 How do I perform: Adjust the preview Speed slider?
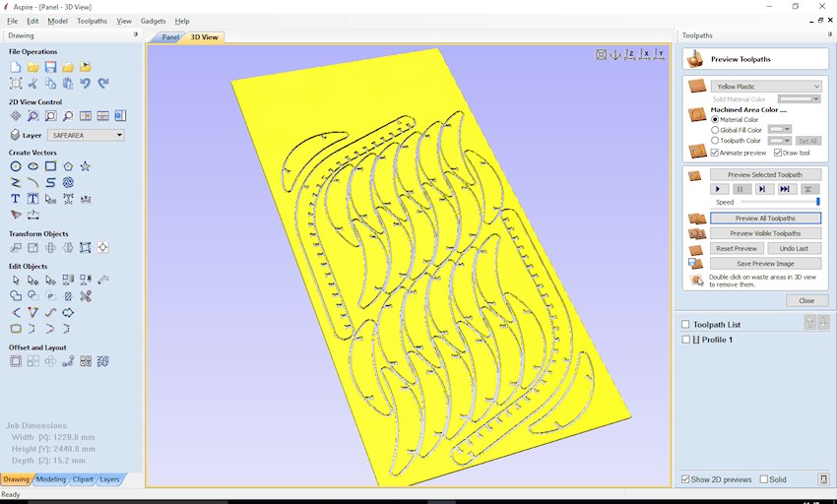click(779, 202)
